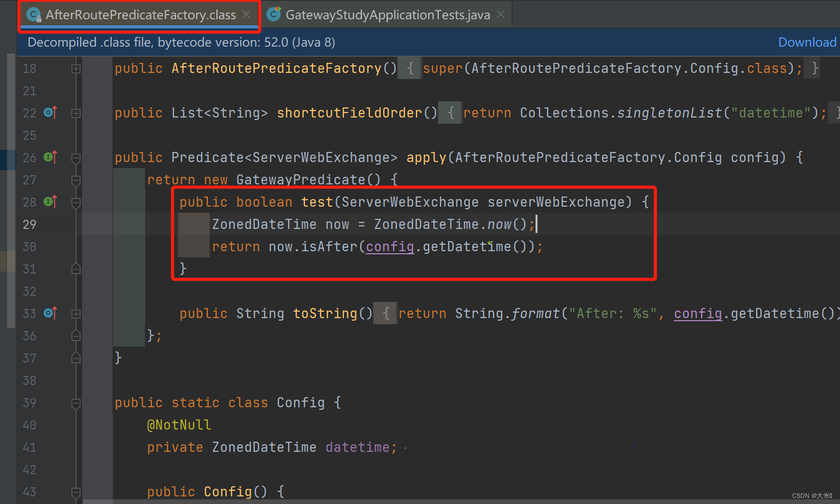Collapse the apply method at line 26
Image resolution: width=840 pixels, height=504 pixels.
[x=76, y=158]
